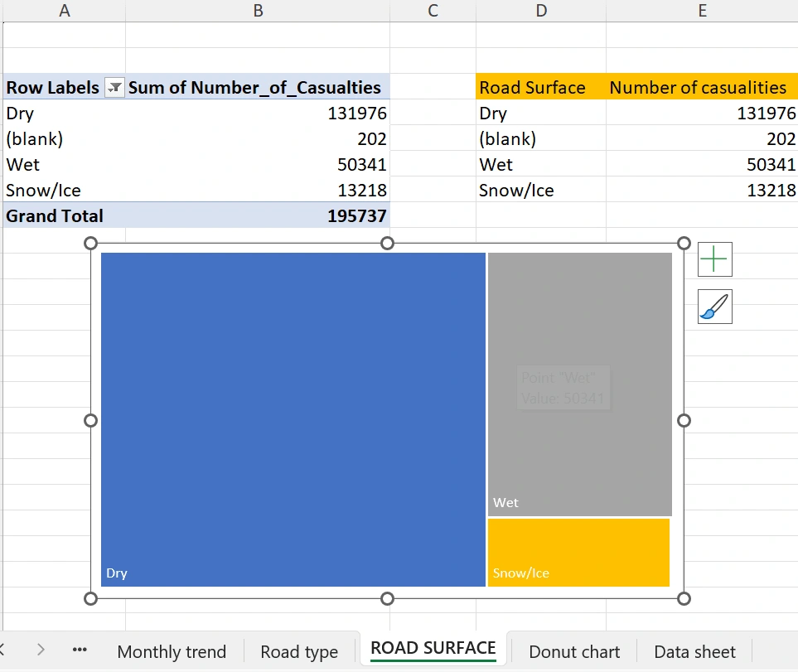Click the chart's right-middle resize handle

pos(684,421)
